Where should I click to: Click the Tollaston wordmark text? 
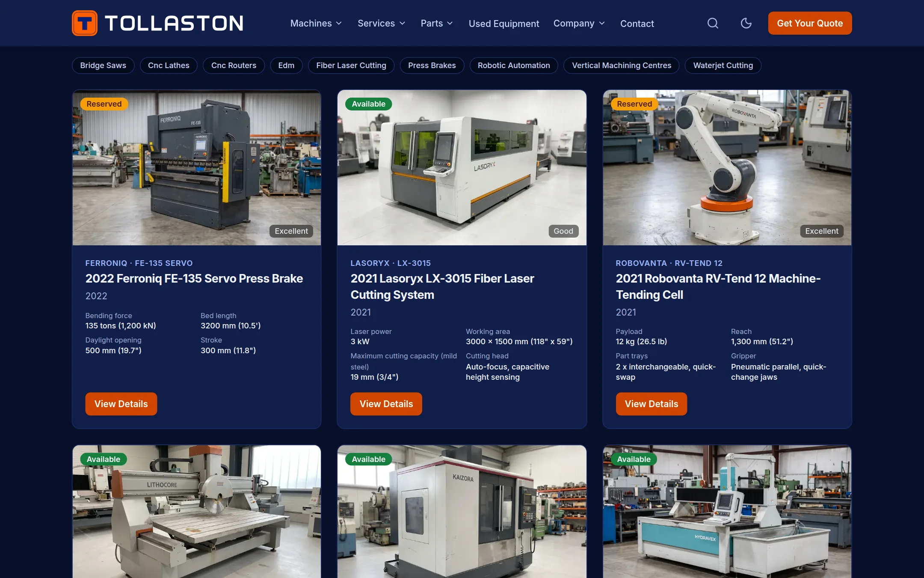[174, 23]
